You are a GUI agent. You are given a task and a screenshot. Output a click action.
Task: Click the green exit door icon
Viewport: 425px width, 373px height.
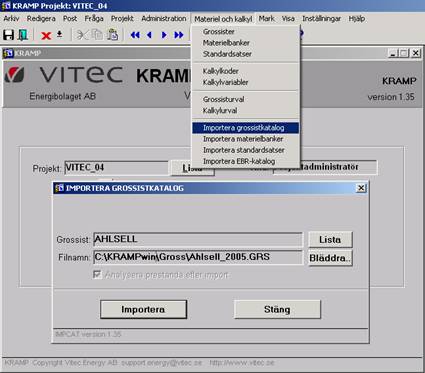click(x=23, y=35)
